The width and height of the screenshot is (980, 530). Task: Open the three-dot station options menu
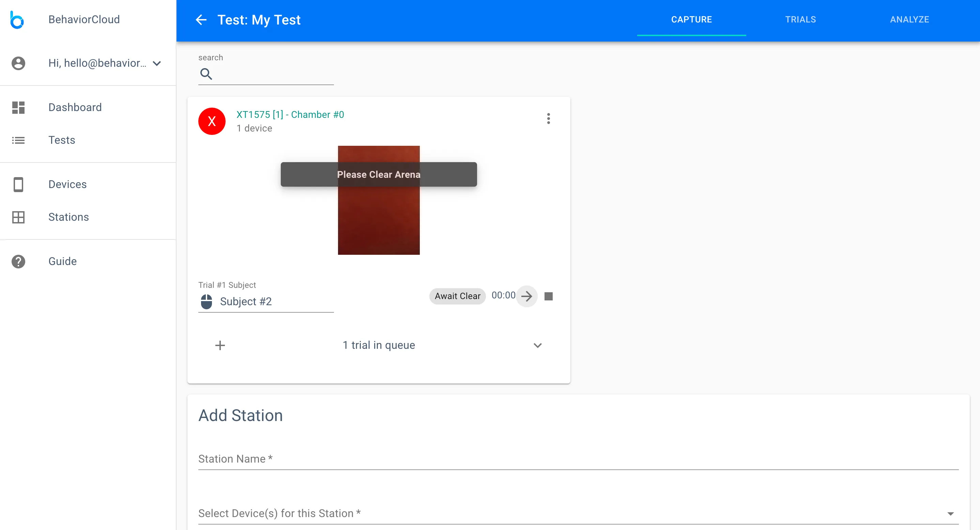coord(548,119)
